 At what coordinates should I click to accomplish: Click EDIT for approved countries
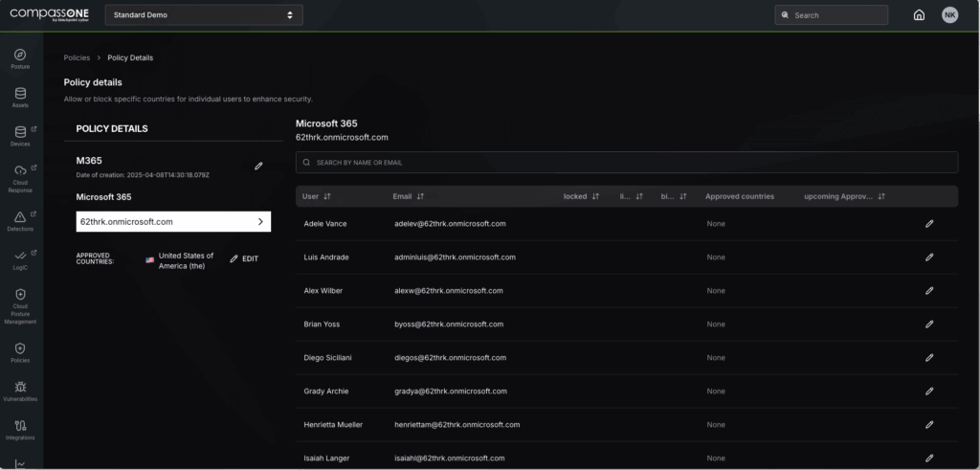pyautogui.click(x=244, y=258)
